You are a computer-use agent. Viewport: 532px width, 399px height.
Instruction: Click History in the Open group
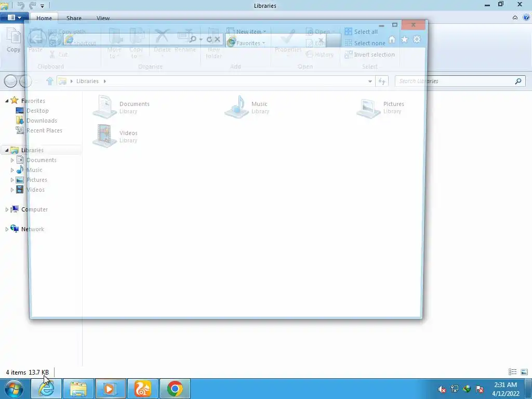(320, 55)
